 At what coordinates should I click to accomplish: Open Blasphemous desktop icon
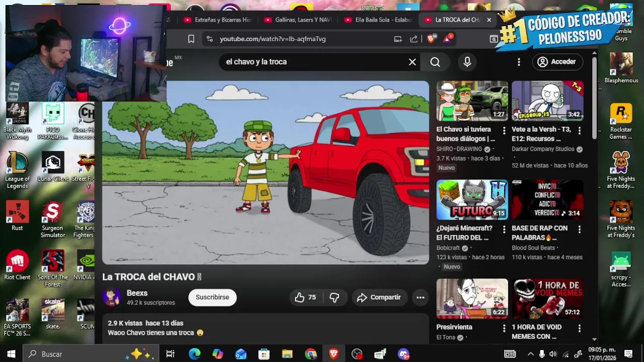point(621,68)
